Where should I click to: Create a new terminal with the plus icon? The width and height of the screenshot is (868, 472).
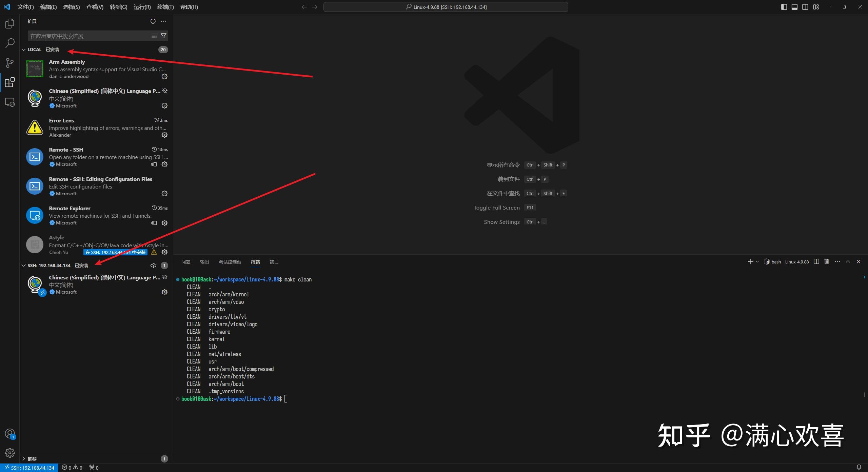click(750, 261)
